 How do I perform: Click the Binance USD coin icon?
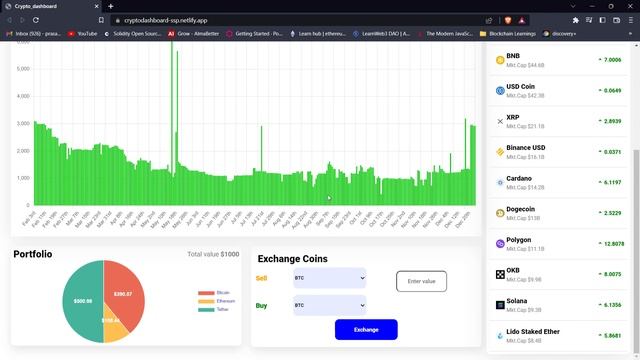500,152
